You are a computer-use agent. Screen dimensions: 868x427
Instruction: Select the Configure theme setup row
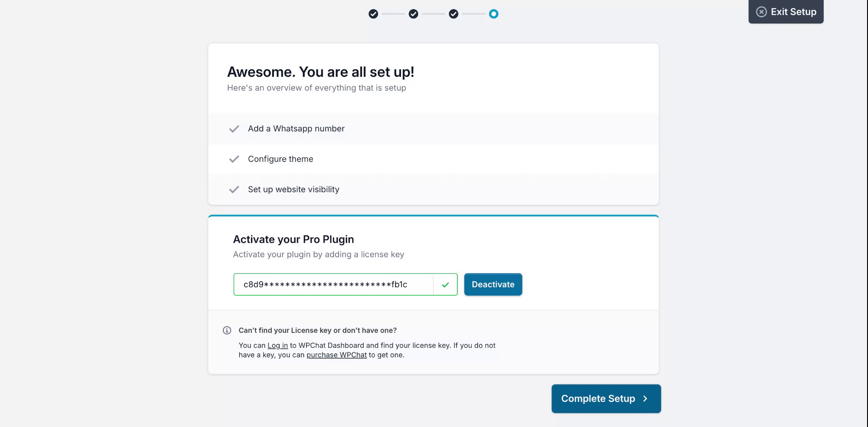click(433, 159)
